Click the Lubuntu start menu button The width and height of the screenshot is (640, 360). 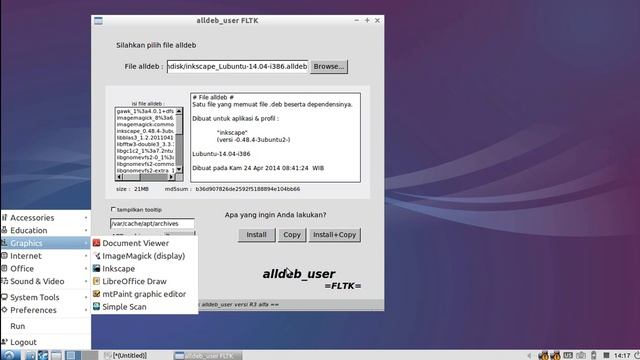(x=9, y=355)
